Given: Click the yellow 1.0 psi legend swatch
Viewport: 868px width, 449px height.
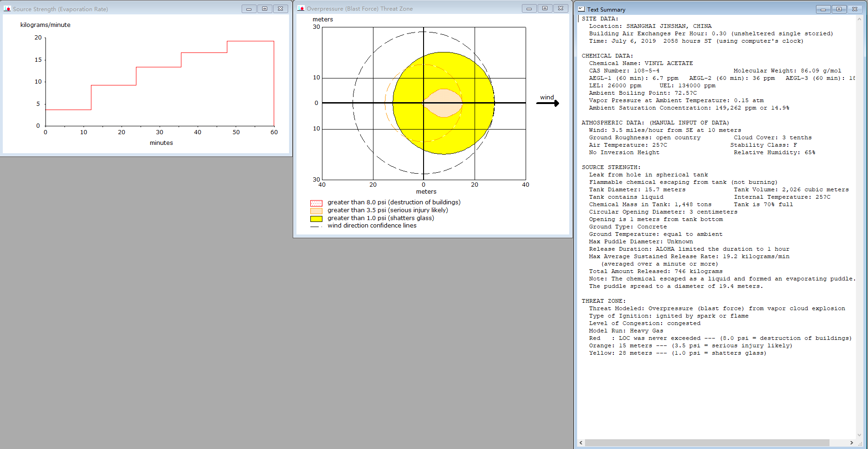Looking at the screenshot, I should (316, 219).
